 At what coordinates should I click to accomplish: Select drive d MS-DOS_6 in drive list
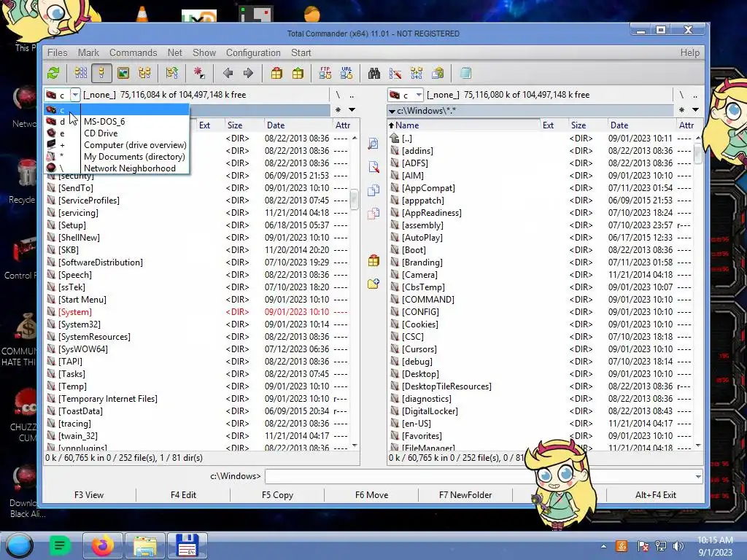(117, 122)
